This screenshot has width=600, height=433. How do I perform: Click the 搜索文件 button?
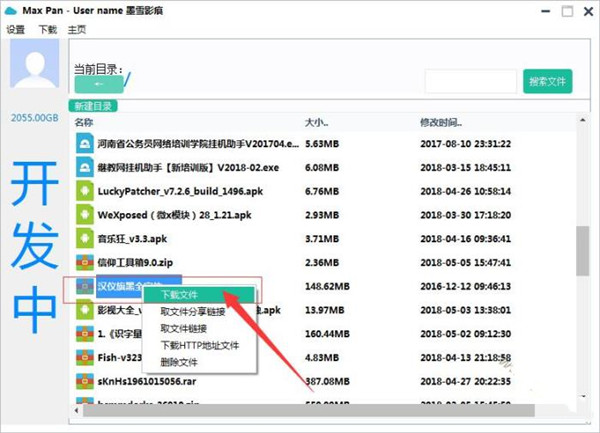pos(548,81)
